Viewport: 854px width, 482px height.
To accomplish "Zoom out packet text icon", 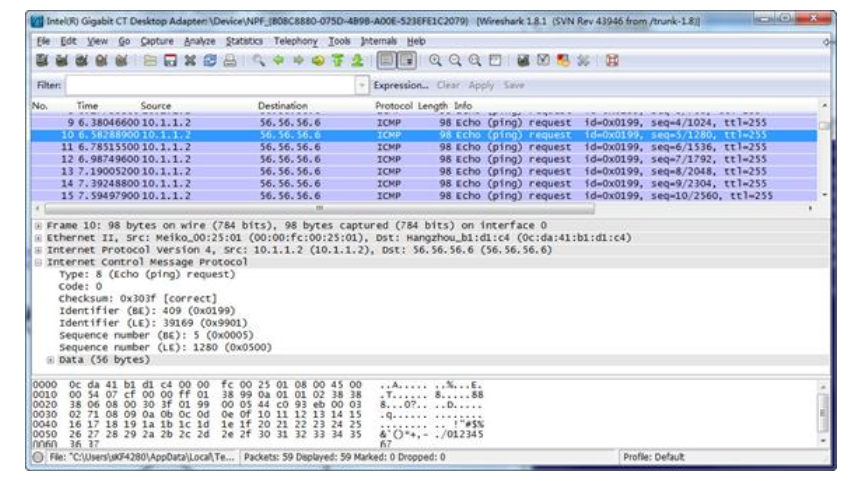I will [455, 60].
